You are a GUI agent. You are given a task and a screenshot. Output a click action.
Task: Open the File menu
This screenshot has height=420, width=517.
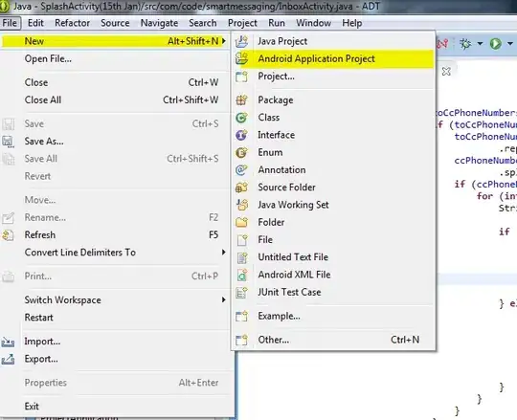[10, 23]
